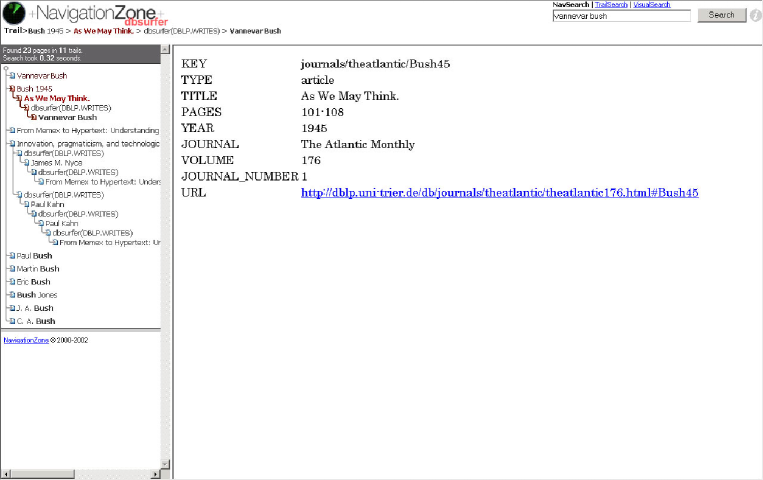The height and width of the screenshot is (480, 763).
Task: Switch to the VisualSearch mode
Action: [652, 4]
